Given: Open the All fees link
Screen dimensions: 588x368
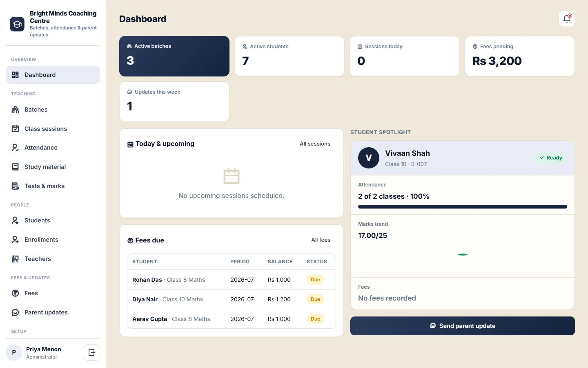Looking at the screenshot, I should point(321,240).
